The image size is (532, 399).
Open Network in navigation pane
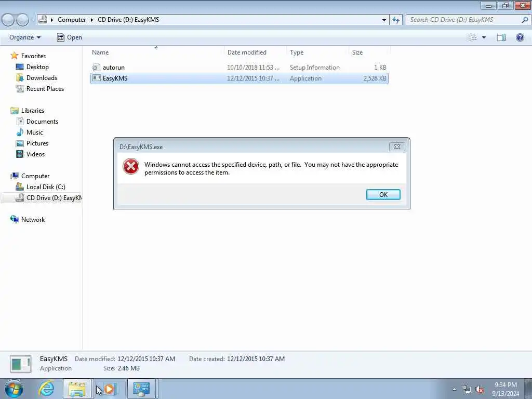pos(33,220)
